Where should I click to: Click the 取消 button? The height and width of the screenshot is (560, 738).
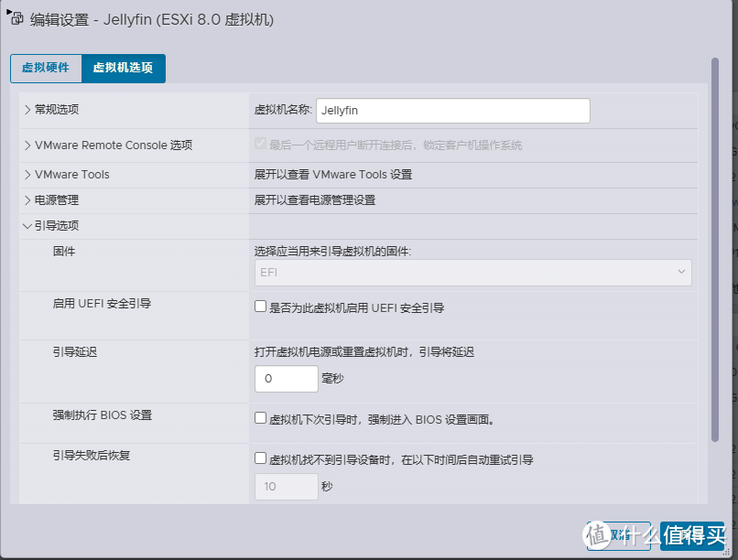click(x=619, y=535)
